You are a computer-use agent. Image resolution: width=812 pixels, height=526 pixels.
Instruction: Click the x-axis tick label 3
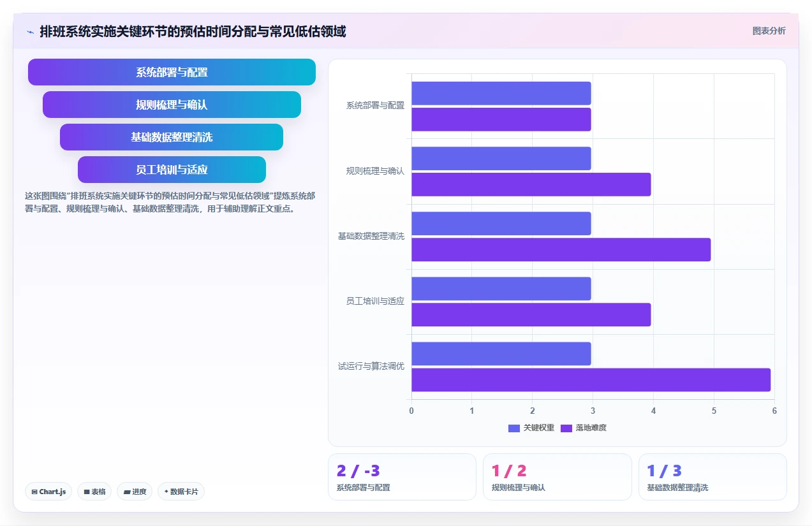[593, 411]
